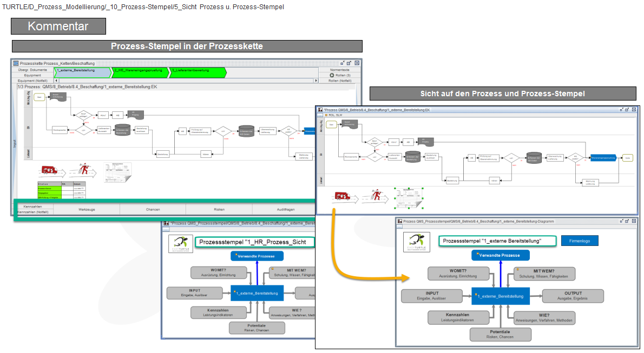This screenshot has width=644, height=353.
Task: Click Verwandte Prozesse box in HR_Prozess_Sicht stamp
Action: 257,256
